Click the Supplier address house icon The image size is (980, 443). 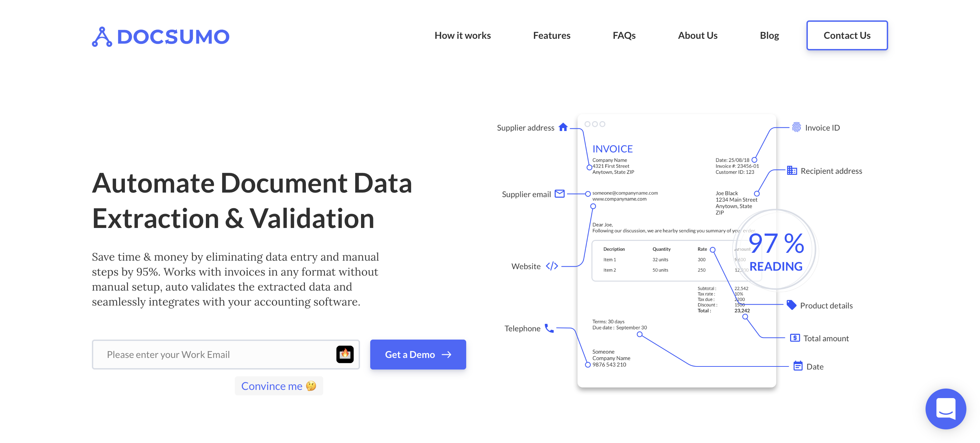[x=563, y=127]
